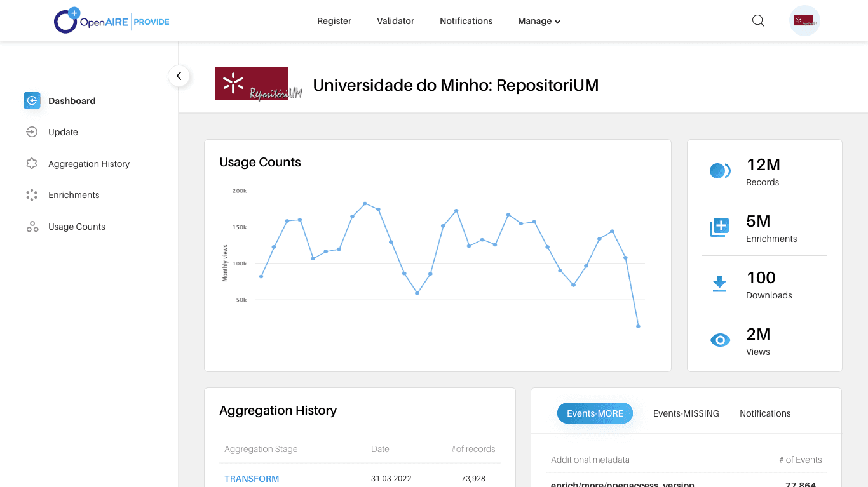Open Aggregation History in the sidebar

[89, 164]
